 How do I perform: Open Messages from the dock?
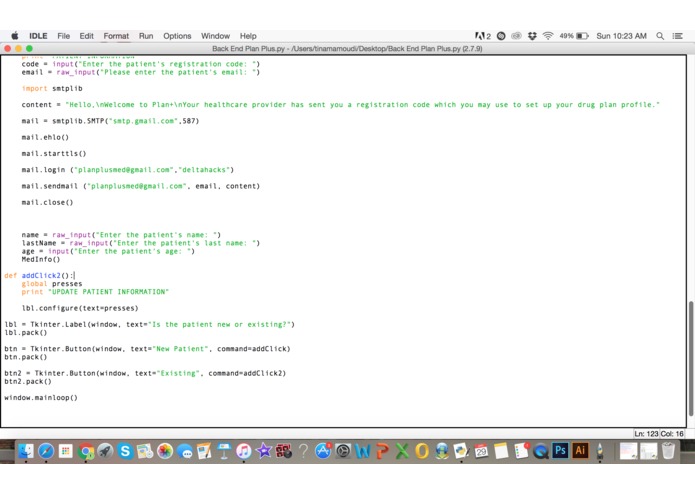pos(185,451)
